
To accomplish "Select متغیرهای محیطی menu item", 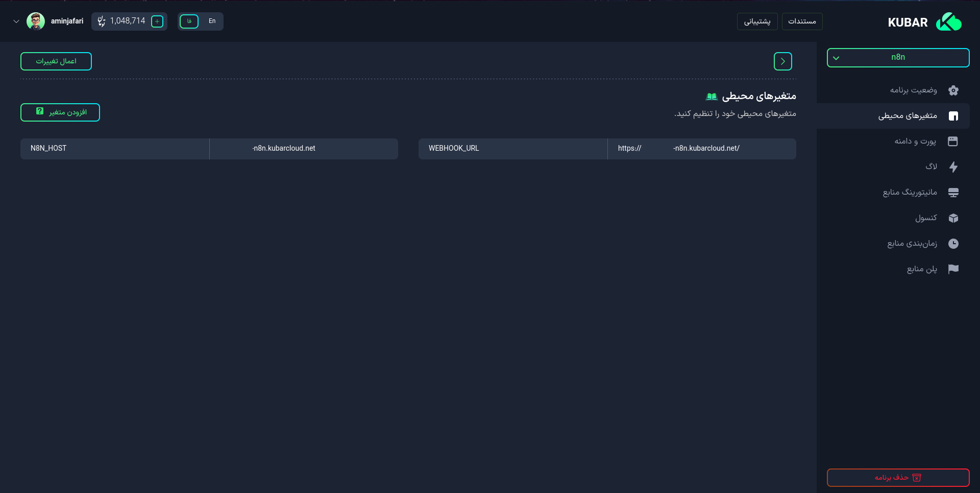I will (x=893, y=116).
